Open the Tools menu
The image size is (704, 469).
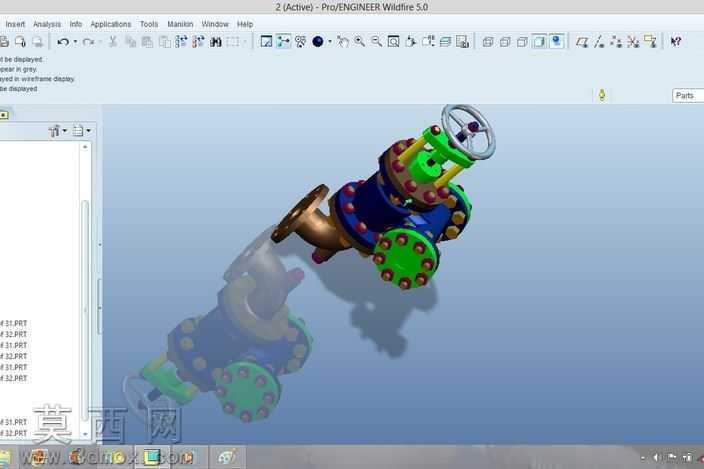[149, 24]
